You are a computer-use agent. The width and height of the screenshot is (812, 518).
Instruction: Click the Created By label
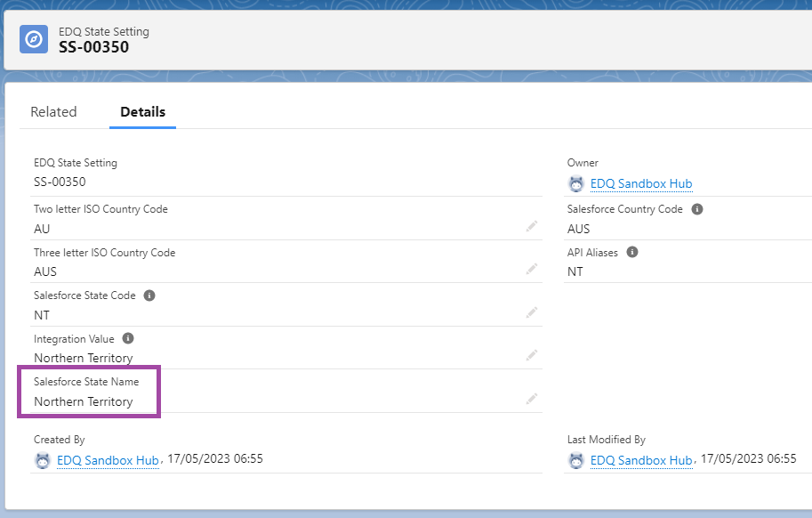59,440
